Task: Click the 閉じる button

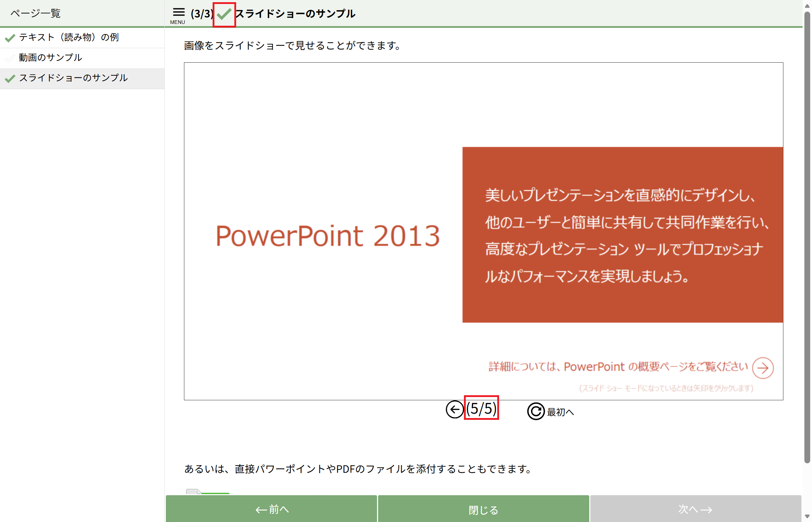Action: click(x=484, y=509)
